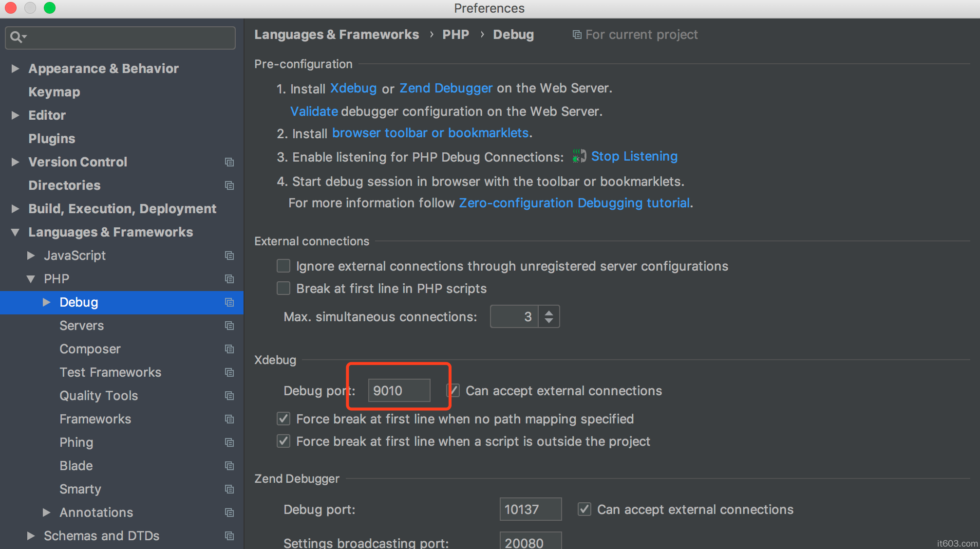Open the Keymap settings page
The image size is (980, 549).
(x=54, y=92)
